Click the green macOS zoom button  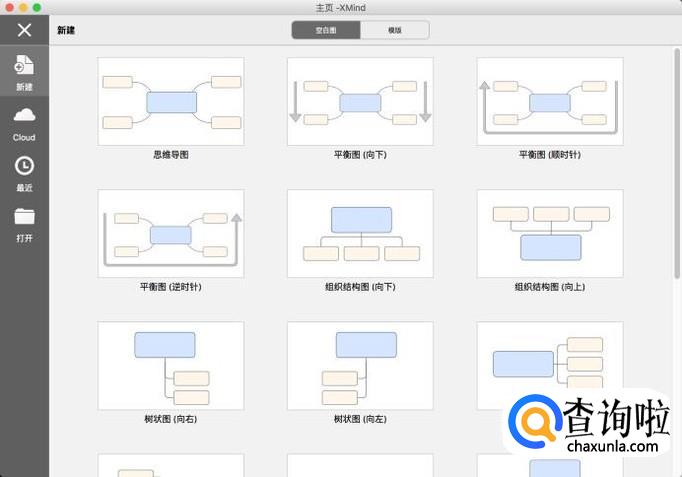37,7
